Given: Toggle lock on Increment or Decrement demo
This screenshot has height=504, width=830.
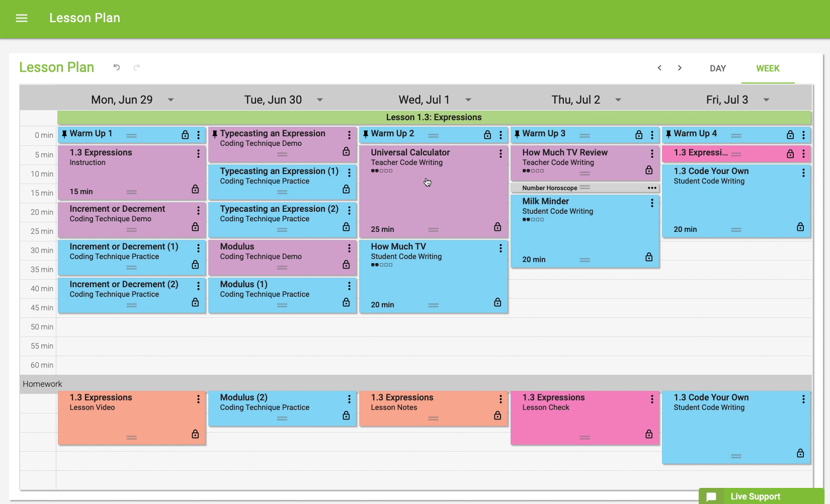Looking at the screenshot, I should [x=195, y=227].
